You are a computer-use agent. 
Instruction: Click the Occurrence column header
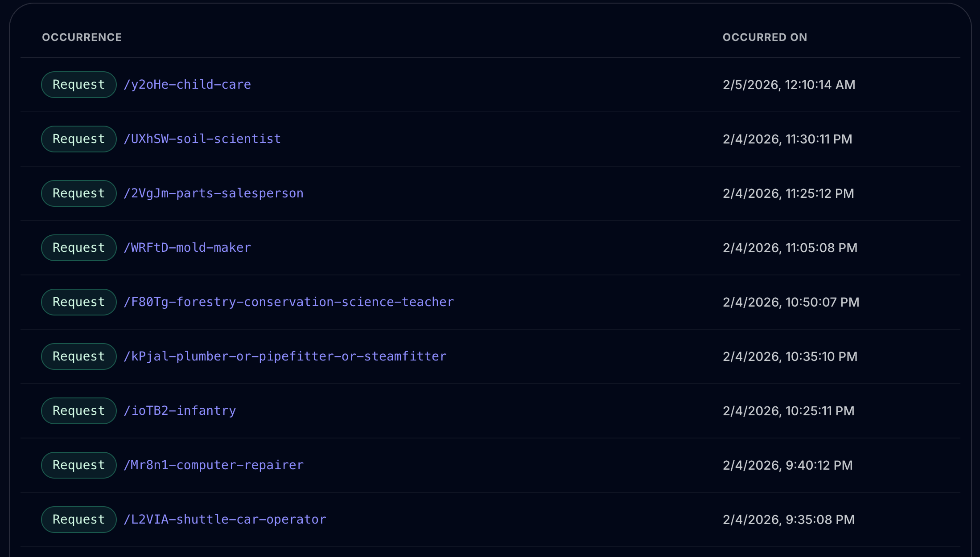[x=82, y=37]
